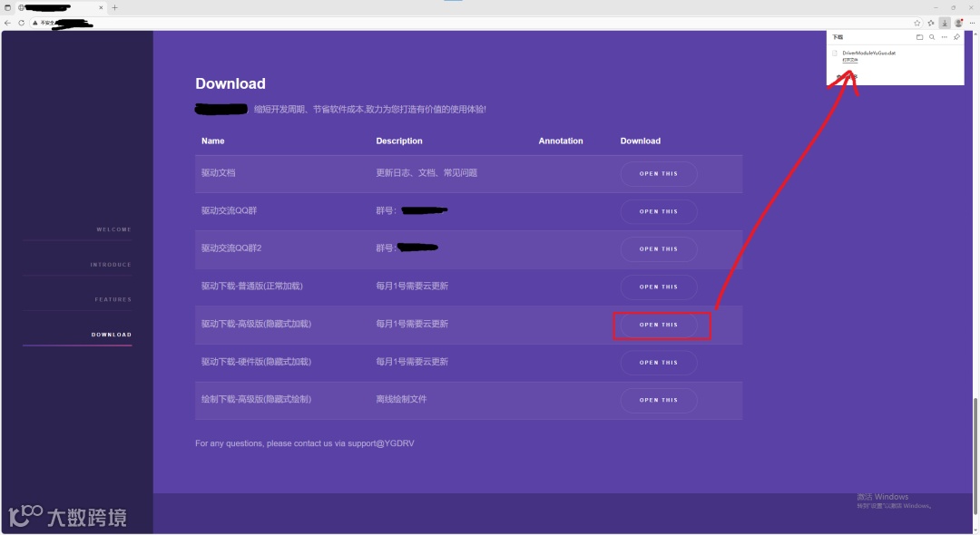Image resolution: width=980 pixels, height=535 pixels.
Task: Click the open-file link under DriverModuleYuGuo.dat
Action: (850, 60)
